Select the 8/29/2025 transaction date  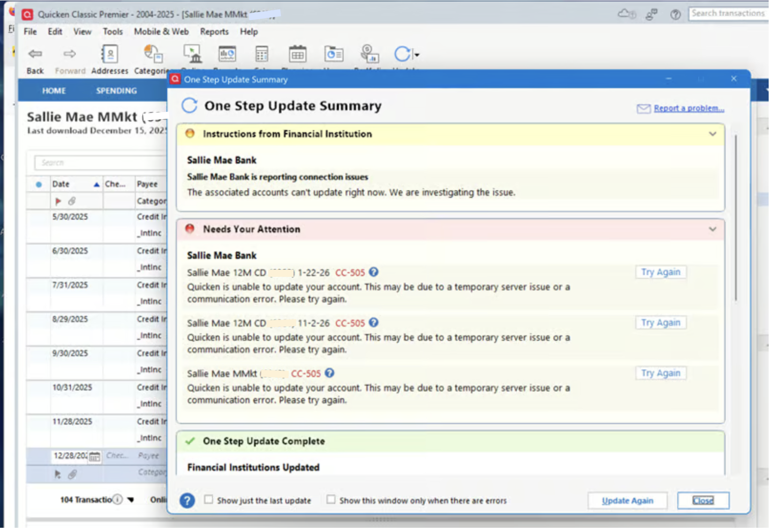70,319
